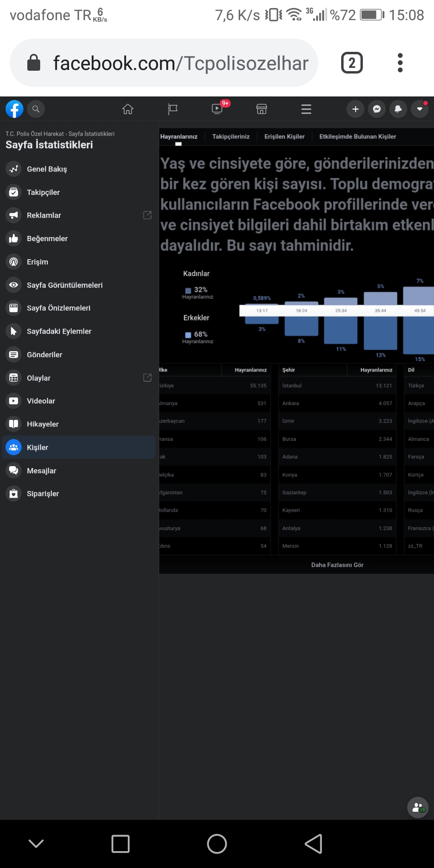The height and width of the screenshot is (868, 434).
Task: Open Watch video icon with 9+ badge
Action: click(217, 108)
